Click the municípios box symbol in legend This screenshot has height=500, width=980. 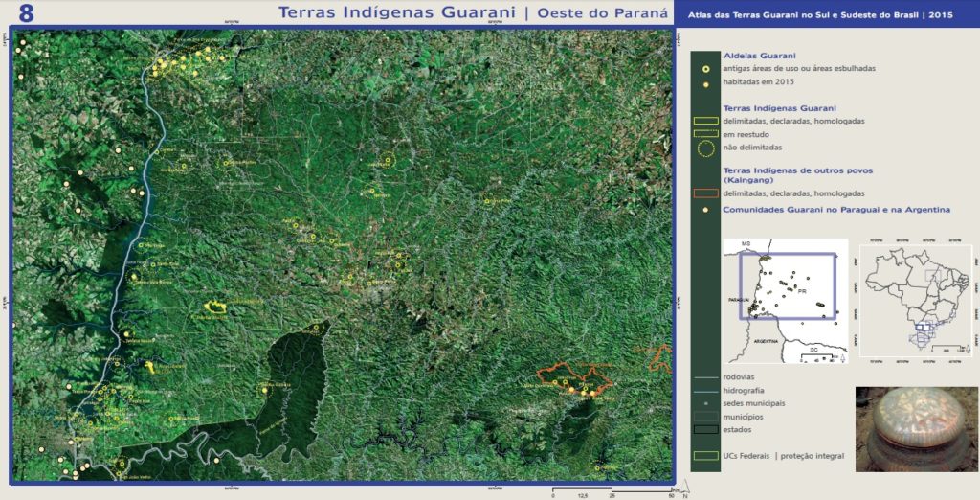click(x=705, y=417)
